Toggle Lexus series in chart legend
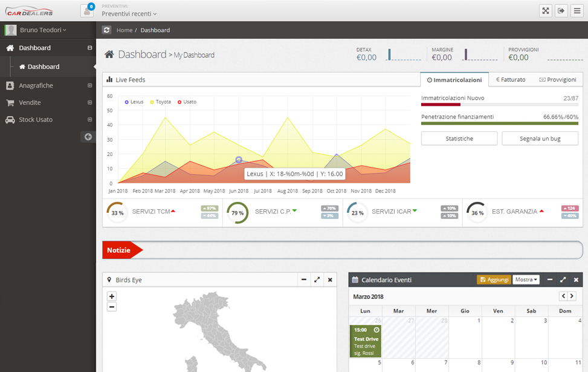The height and width of the screenshot is (372, 588). pyautogui.click(x=134, y=102)
